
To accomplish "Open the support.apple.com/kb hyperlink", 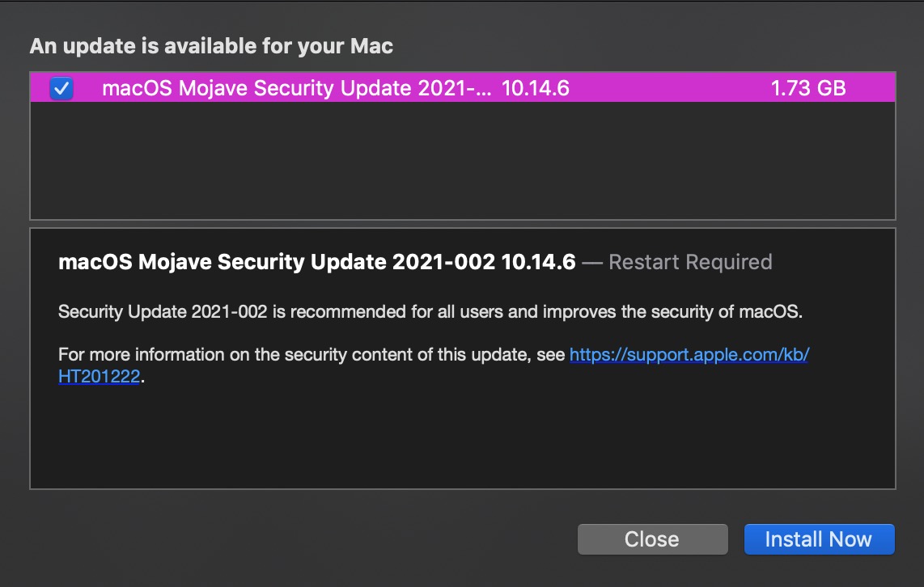I will coord(689,355).
